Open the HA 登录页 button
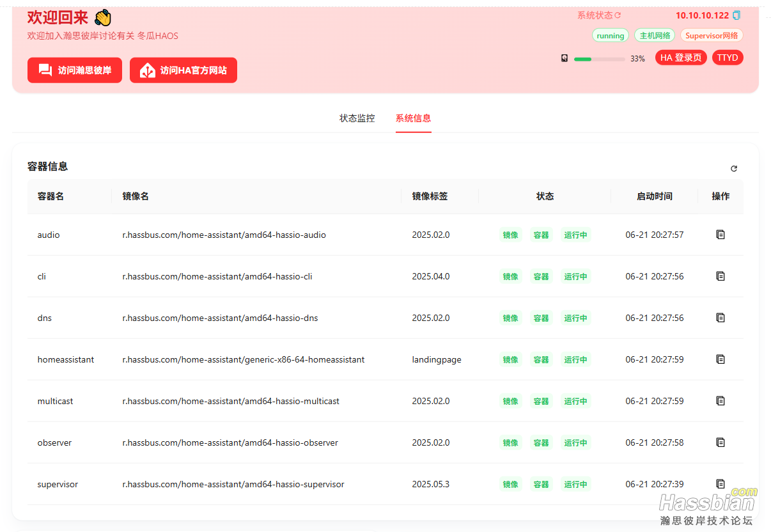This screenshot has width=771, height=532. 681,58
